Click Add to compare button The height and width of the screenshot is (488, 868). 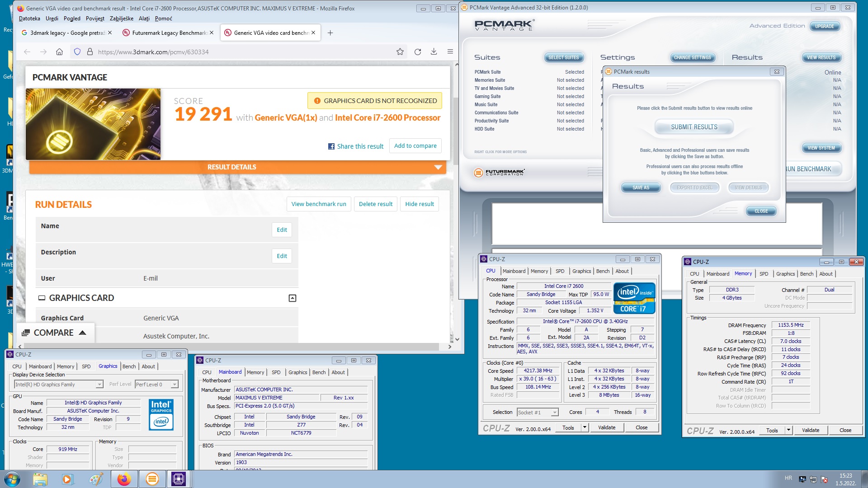415,145
